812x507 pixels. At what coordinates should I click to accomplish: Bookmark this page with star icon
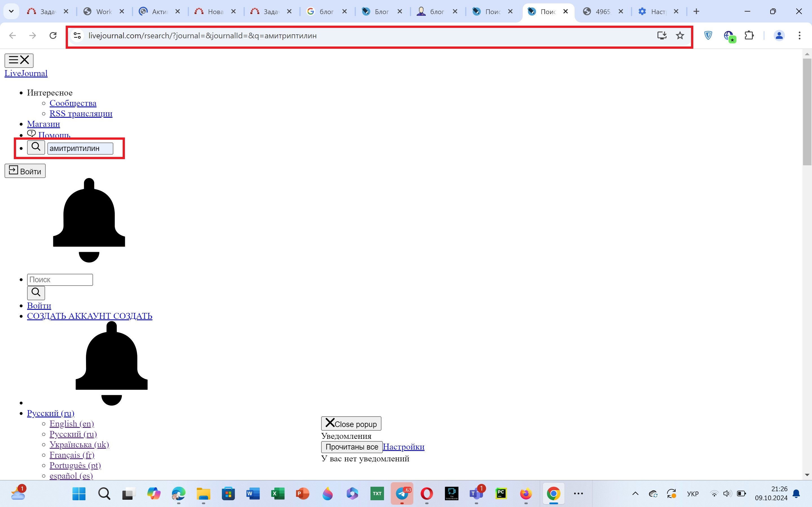tap(680, 35)
